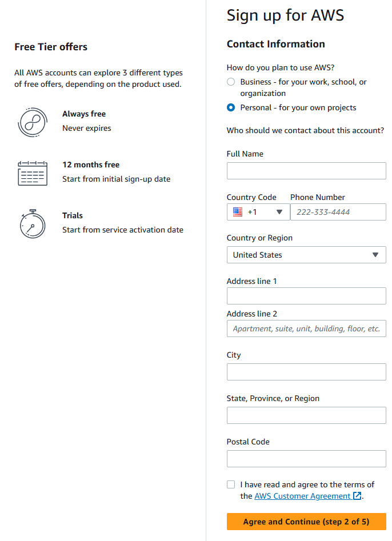Click the 12 months free calendar icon
This screenshot has width=392, height=541.
(x=32, y=173)
